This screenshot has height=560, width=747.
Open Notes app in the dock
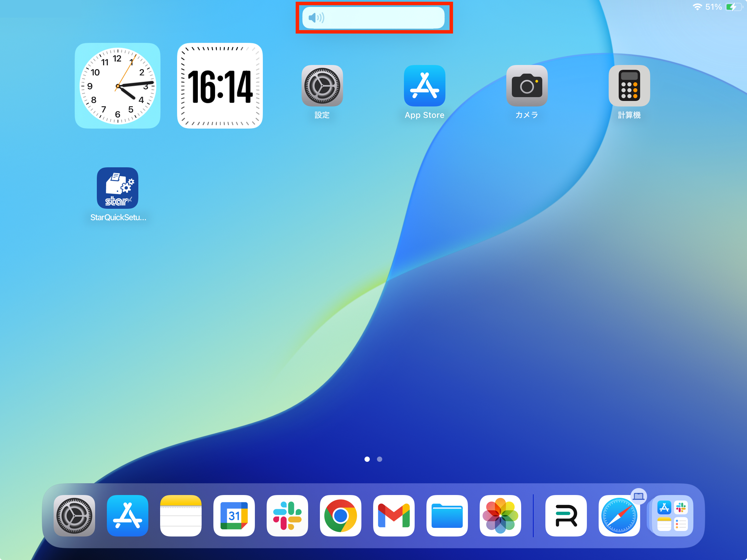(181, 515)
